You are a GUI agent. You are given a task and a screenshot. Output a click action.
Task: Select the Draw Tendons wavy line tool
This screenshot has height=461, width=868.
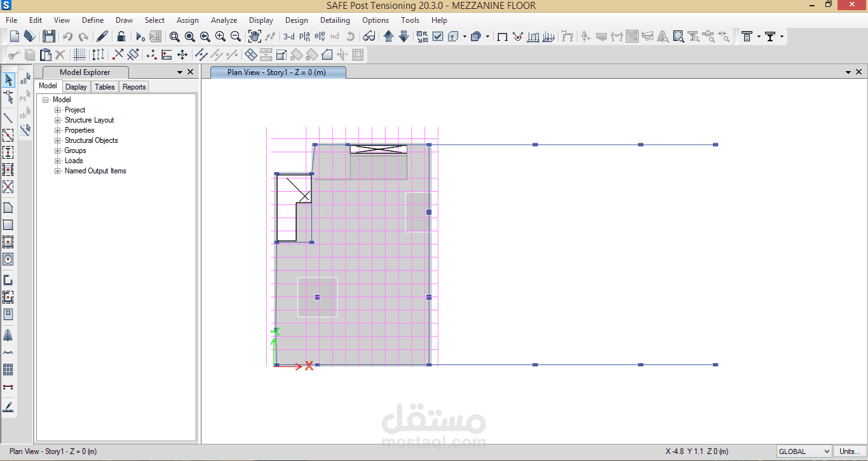coord(8,352)
